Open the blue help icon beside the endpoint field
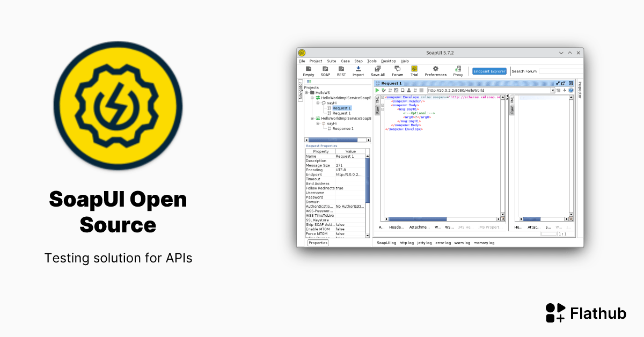 (570, 90)
